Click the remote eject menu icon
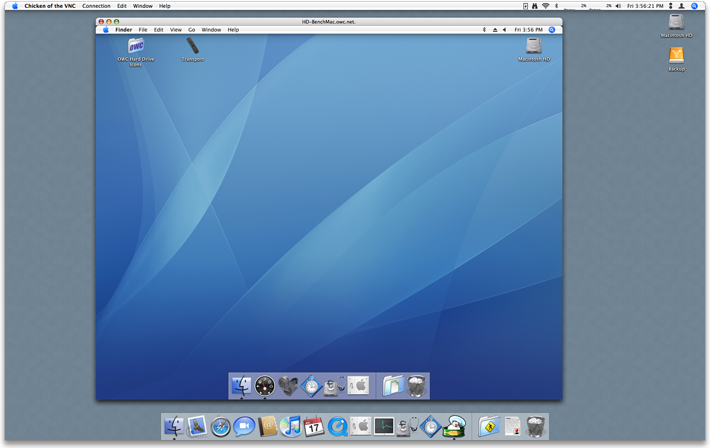The width and height of the screenshot is (710, 448). click(495, 30)
